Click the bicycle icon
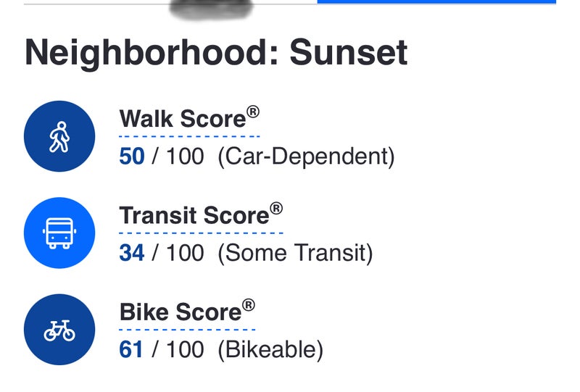The height and width of the screenshot is (392, 580). pyautogui.click(x=59, y=330)
